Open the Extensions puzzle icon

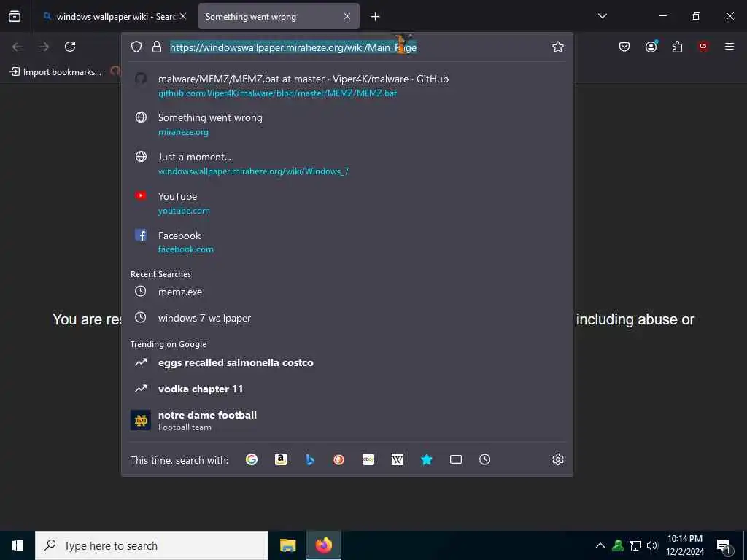pyautogui.click(x=677, y=47)
